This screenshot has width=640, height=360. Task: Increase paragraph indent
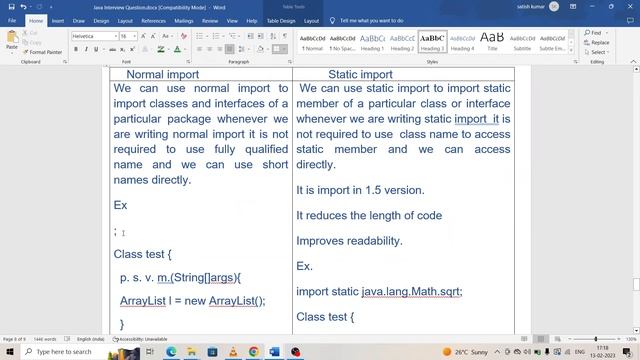pyautogui.click(x=260, y=36)
